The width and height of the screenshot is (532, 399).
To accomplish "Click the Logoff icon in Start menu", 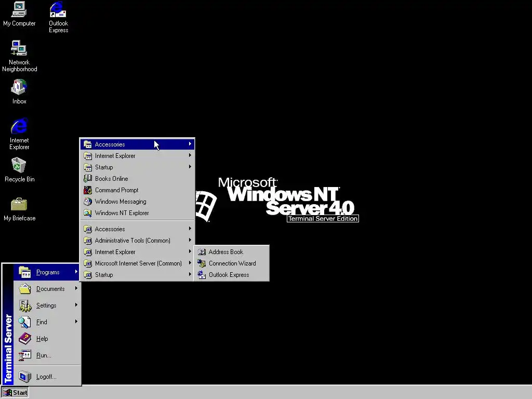I will click(25, 377).
